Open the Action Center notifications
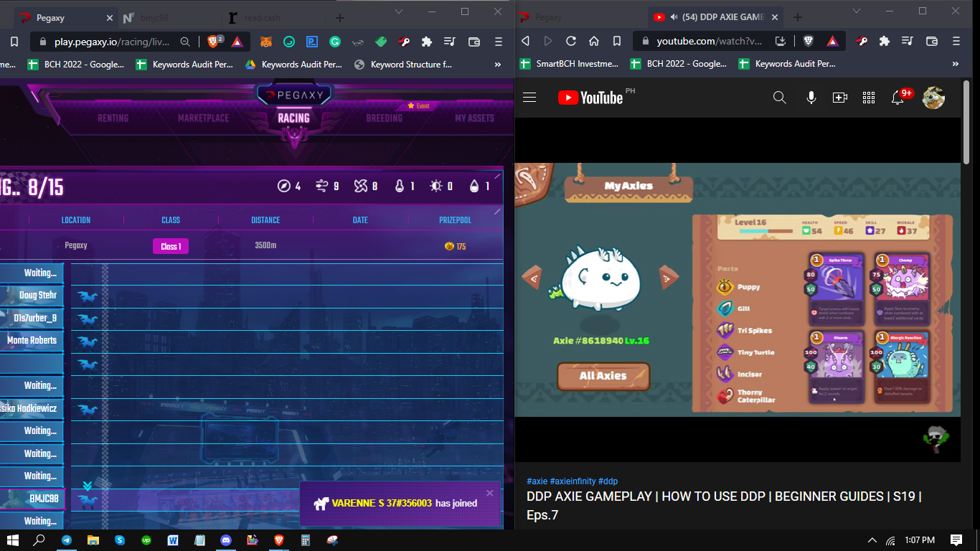The height and width of the screenshot is (551, 980). pyautogui.click(x=956, y=540)
